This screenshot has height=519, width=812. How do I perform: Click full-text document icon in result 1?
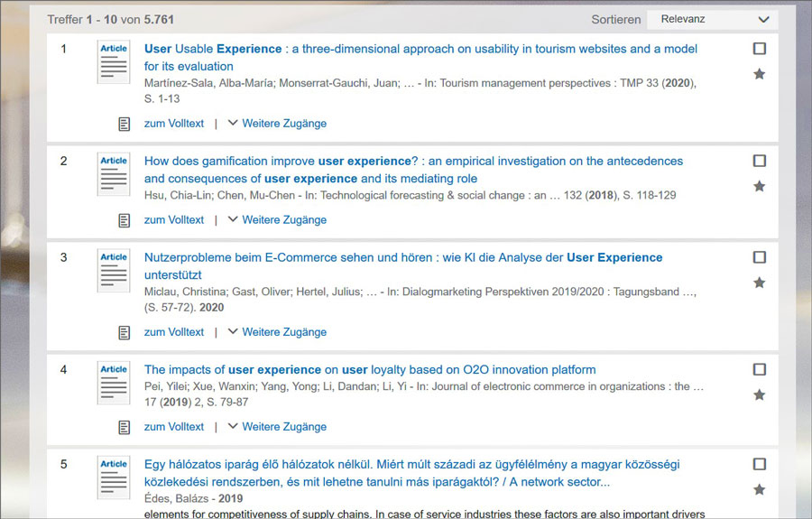[125, 124]
